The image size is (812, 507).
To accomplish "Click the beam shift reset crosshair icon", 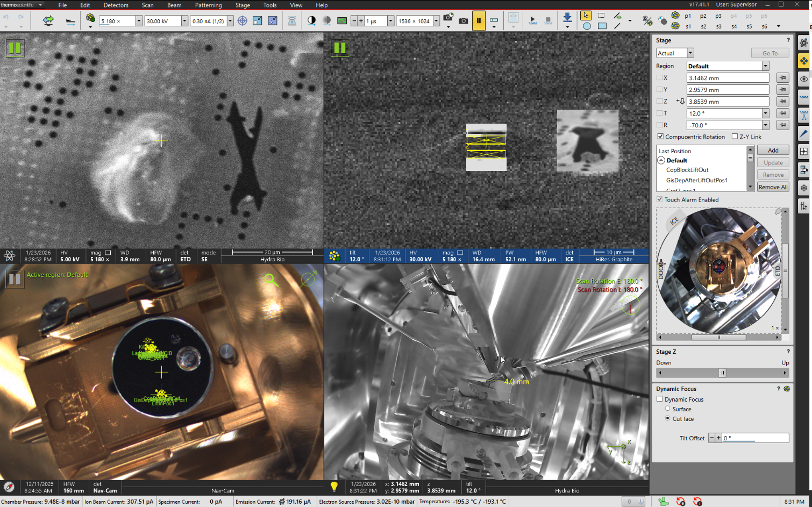I will click(243, 21).
